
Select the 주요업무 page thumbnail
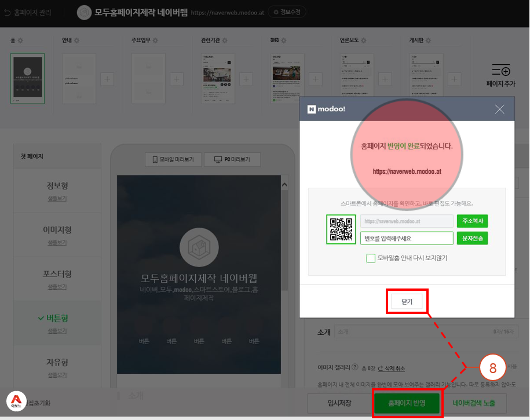(x=148, y=78)
